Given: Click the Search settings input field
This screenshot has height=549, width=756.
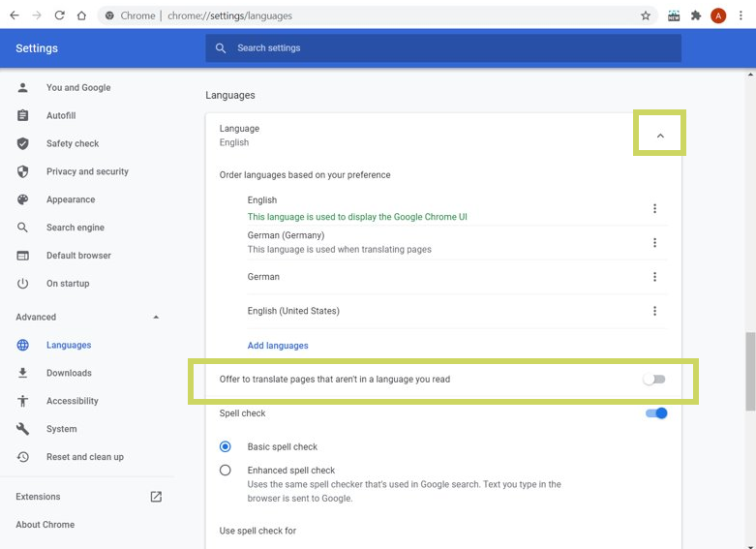Looking at the screenshot, I should [x=443, y=48].
